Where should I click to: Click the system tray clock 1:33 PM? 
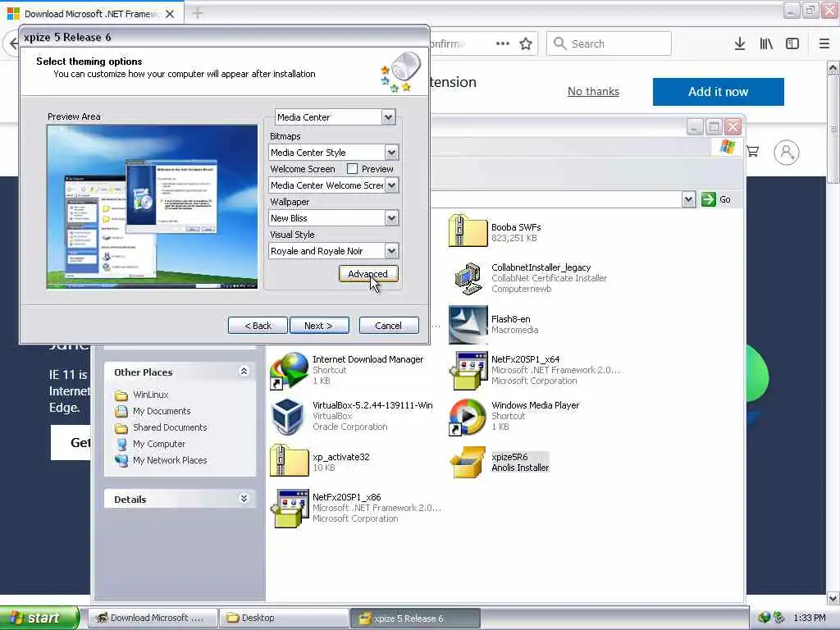click(x=810, y=618)
